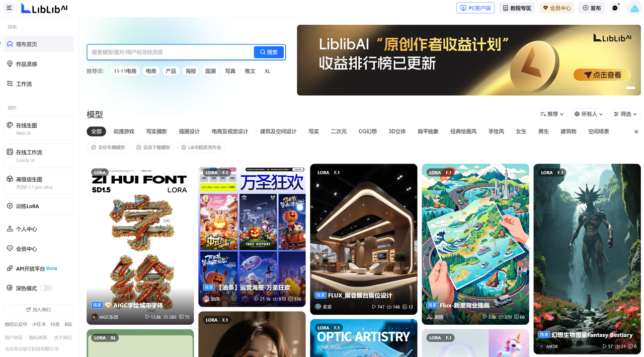Click the magnifier icon in 搜索 button

tap(263, 52)
